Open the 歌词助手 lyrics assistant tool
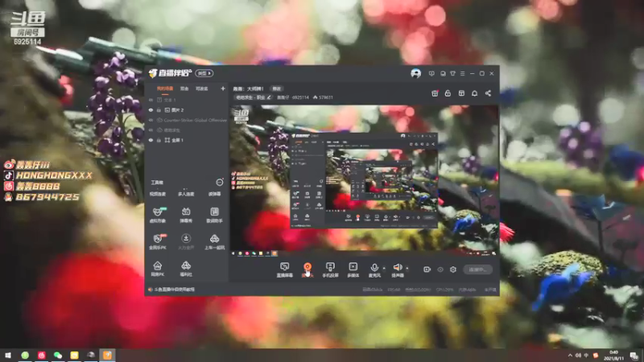This screenshot has width=644, height=362. [x=214, y=215]
